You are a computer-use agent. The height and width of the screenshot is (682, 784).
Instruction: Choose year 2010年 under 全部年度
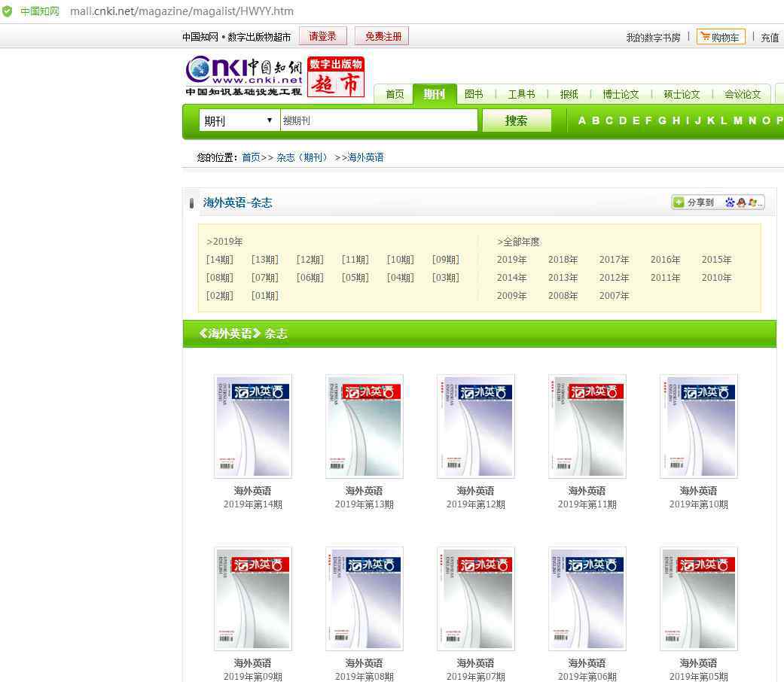pyautogui.click(x=716, y=277)
